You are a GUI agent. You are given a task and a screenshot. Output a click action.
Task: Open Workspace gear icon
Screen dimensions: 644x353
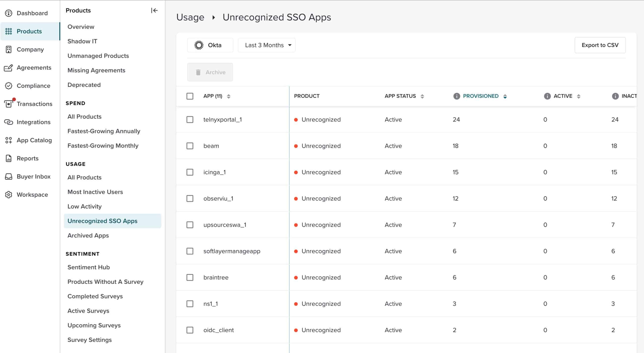coord(9,195)
